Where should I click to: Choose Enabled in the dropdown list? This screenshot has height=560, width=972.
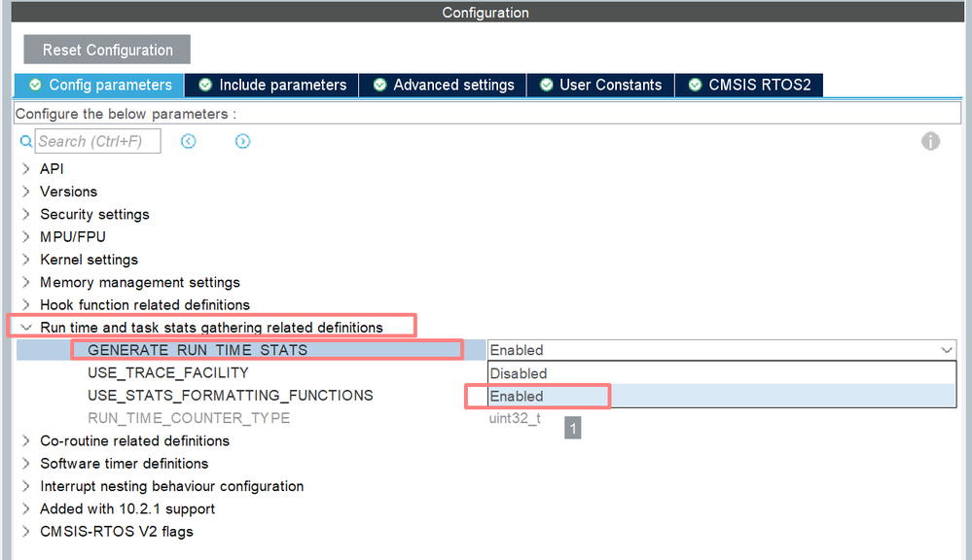click(722, 396)
